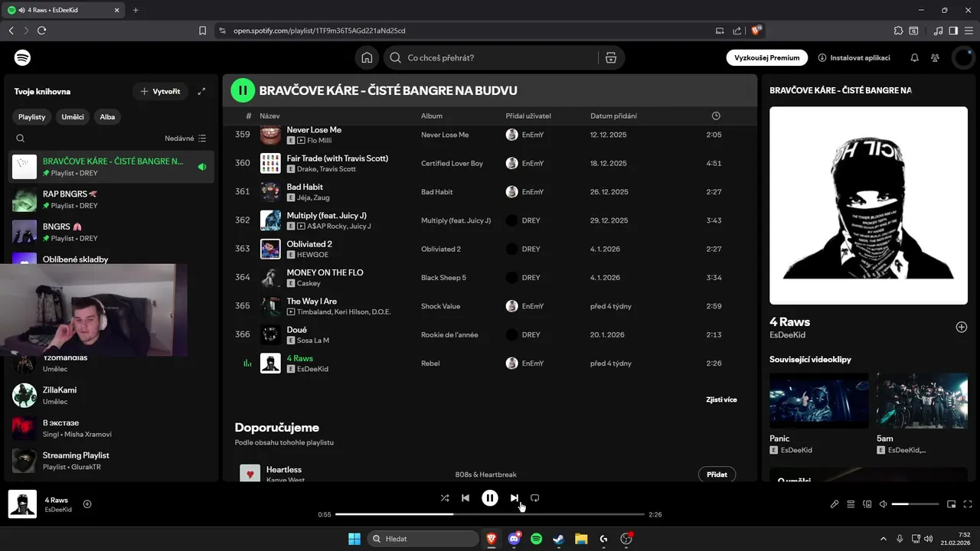Go to Home via house icon
Viewport: 980px width, 551px height.
pyautogui.click(x=367, y=58)
